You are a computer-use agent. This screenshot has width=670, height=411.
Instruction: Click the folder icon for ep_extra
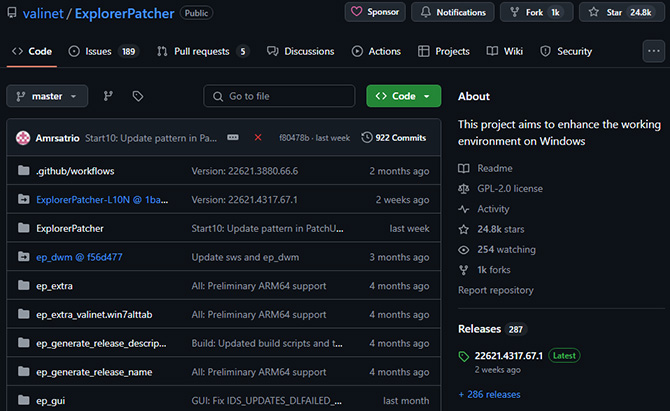(x=24, y=285)
